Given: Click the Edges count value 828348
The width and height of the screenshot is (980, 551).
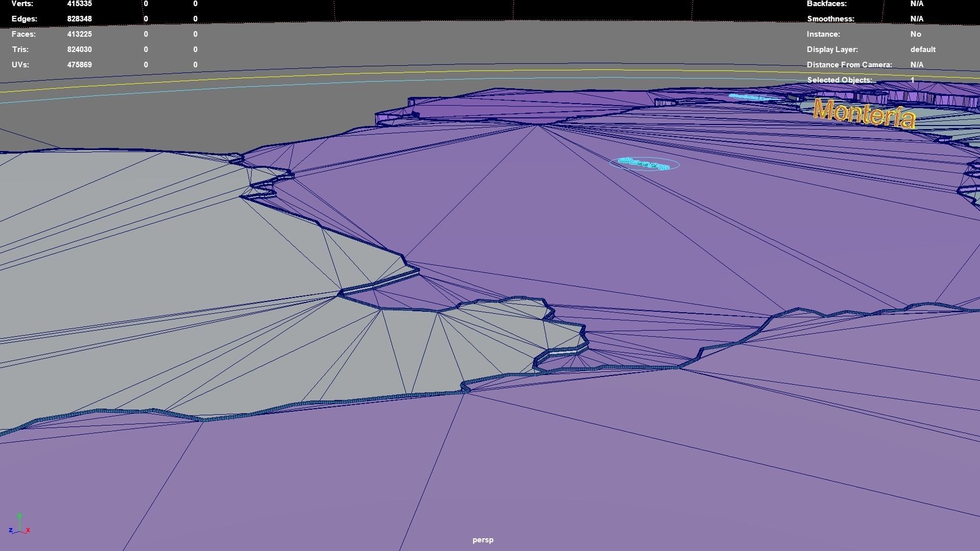Looking at the screenshot, I should [x=79, y=19].
